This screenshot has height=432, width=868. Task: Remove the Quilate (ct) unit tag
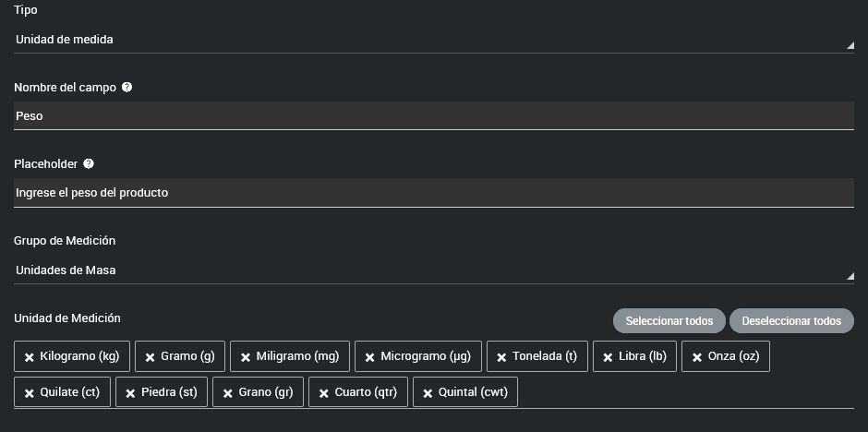[30, 393]
